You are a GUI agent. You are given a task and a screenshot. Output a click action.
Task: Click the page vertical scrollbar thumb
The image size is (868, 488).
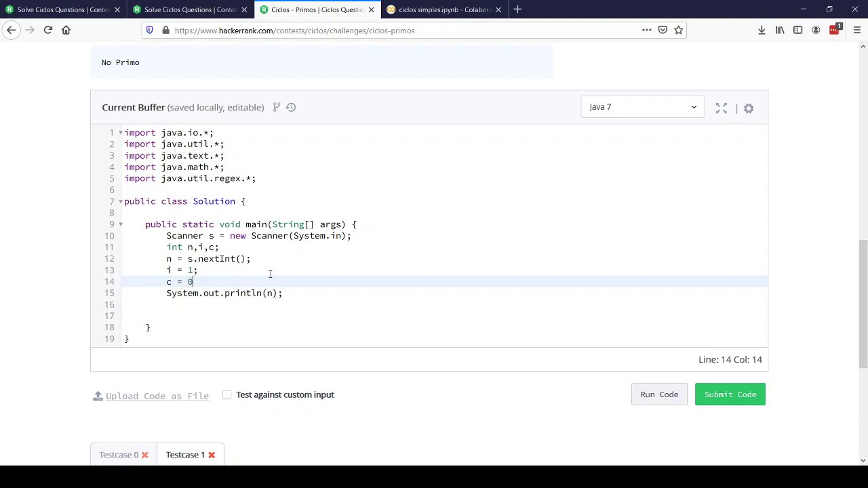tap(863, 304)
